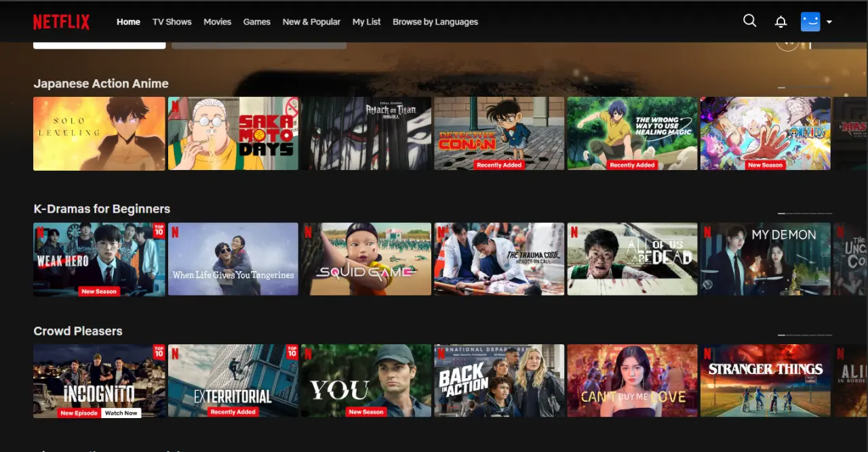Click the New Season badge on YOU
The width and height of the screenshot is (868, 452).
click(x=366, y=412)
